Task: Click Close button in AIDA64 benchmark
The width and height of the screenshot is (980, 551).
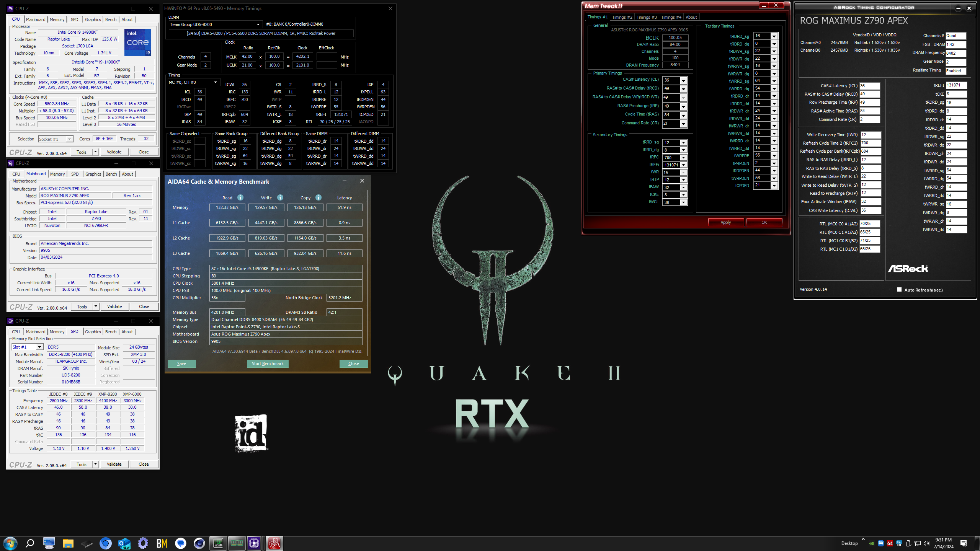Action: 353,364
